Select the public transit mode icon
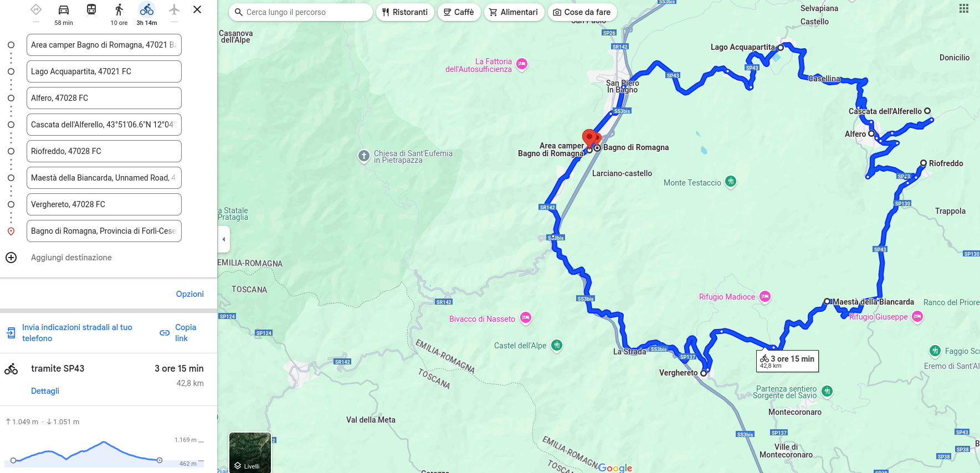980x473 pixels. [x=91, y=10]
